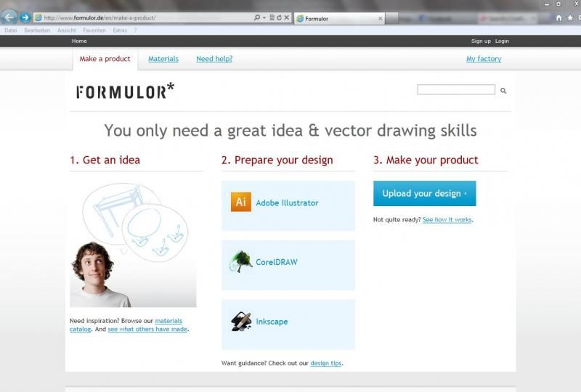Open the browser home icon
Screen dimensions: 581x392
point(558,17)
